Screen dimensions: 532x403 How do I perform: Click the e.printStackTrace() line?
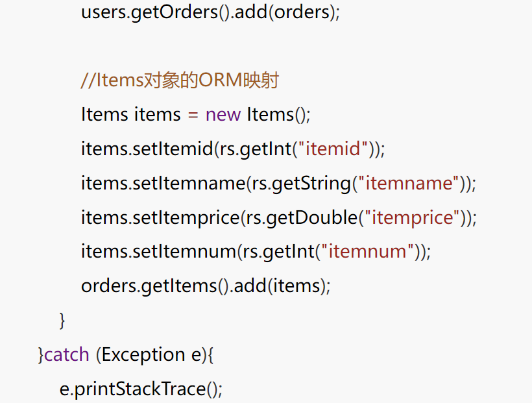(x=141, y=389)
